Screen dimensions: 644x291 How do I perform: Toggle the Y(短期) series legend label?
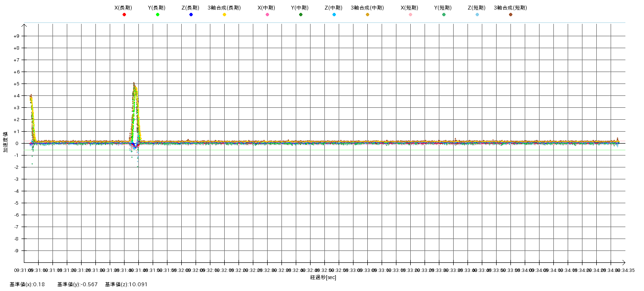click(x=443, y=8)
